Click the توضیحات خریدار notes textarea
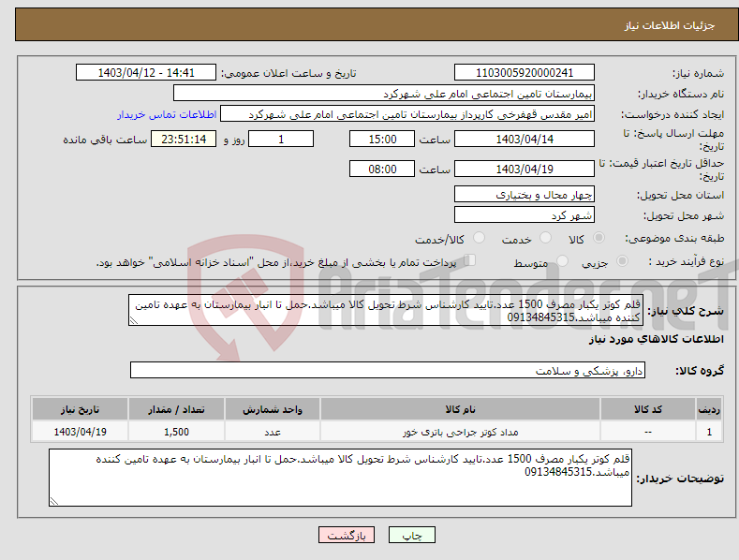Screen dimensions: 739x560 (x=340, y=478)
